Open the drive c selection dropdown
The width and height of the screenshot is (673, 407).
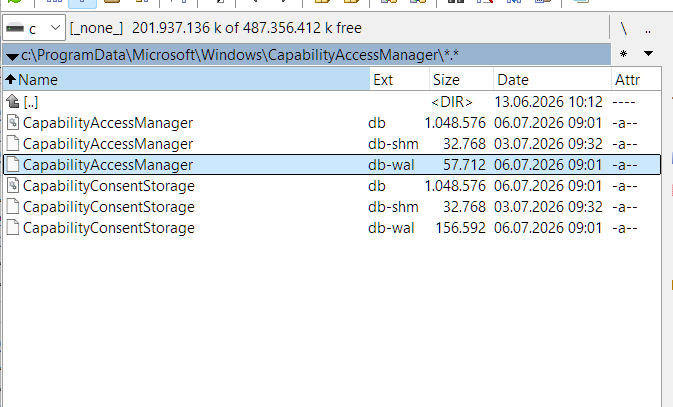34,28
